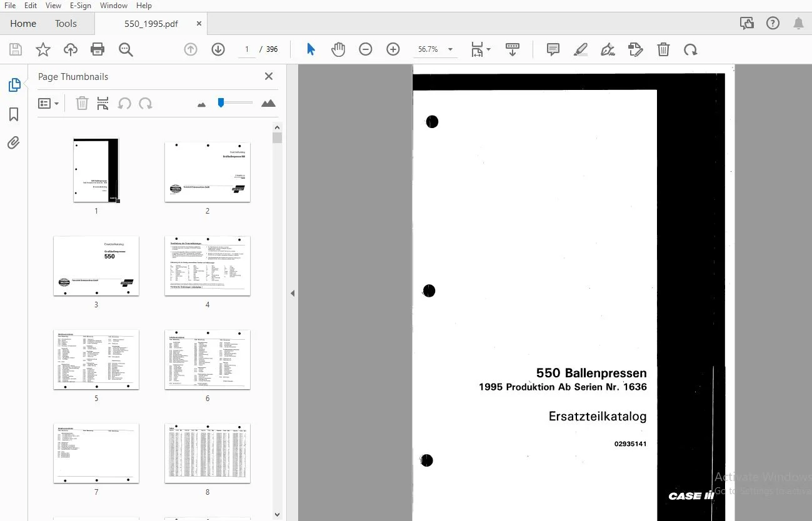Image resolution: width=812 pixels, height=521 pixels.
Task: Click the 56.7% zoom value field
Action: (428, 49)
